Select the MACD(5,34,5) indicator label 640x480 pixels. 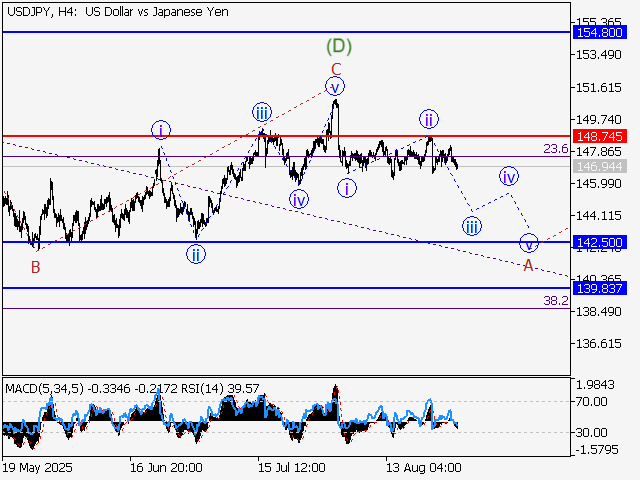[x=42, y=387]
